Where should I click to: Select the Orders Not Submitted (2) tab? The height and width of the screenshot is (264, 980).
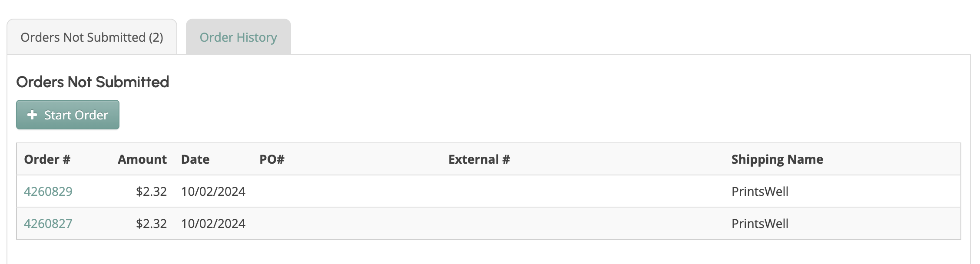(x=92, y=37)
